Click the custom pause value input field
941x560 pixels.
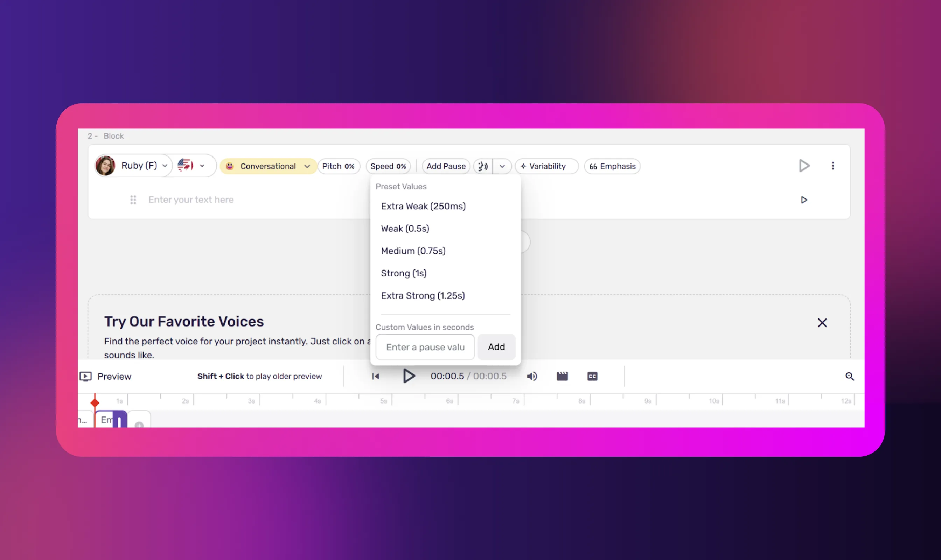coord(425,347)
